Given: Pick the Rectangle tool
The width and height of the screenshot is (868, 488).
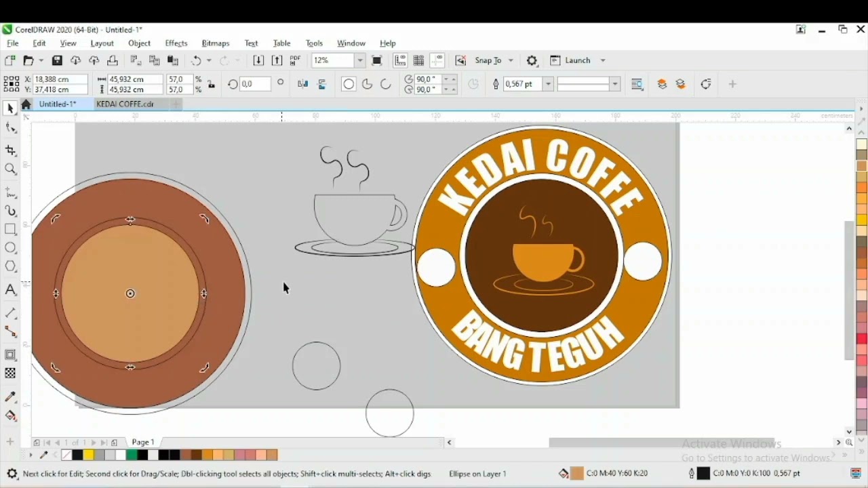Looking at the screenshot, I should (x=10, y=230).
